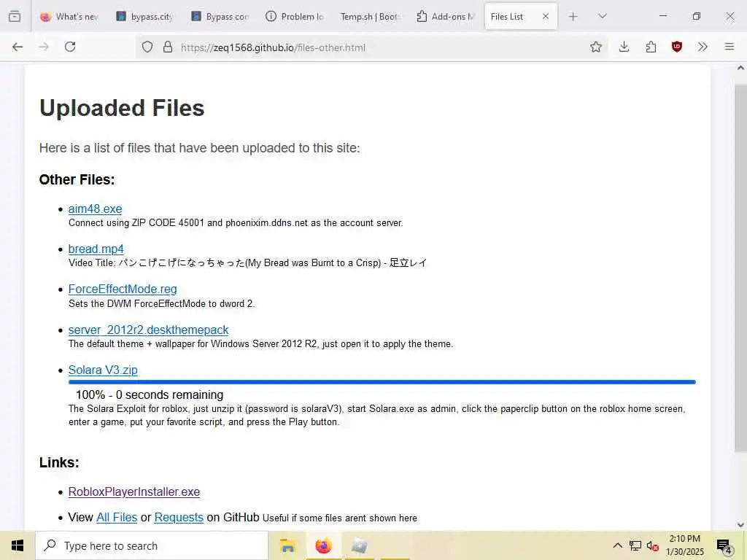Click the taskbar search box
The height and width of the screenshot is (560, 747).
152,545
